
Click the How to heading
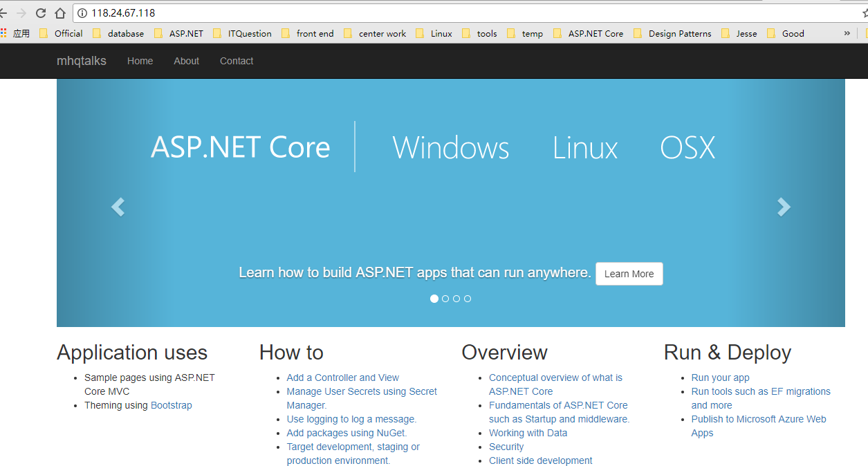pyautogui.click(x=291, y=353)
